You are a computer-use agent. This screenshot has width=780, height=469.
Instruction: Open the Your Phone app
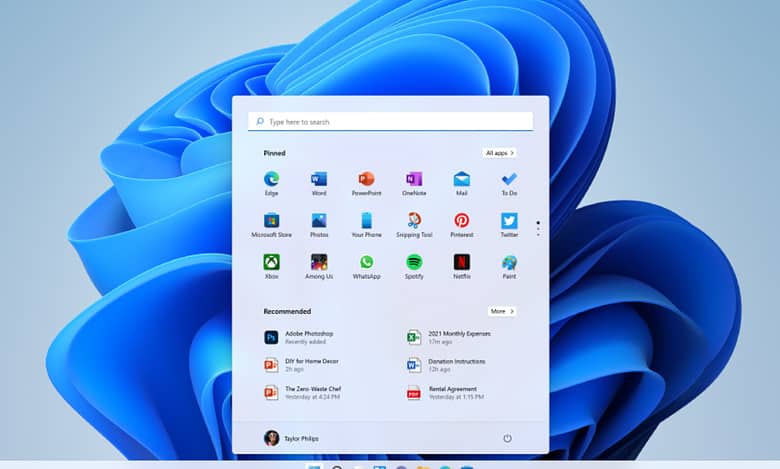pos(367,225)
